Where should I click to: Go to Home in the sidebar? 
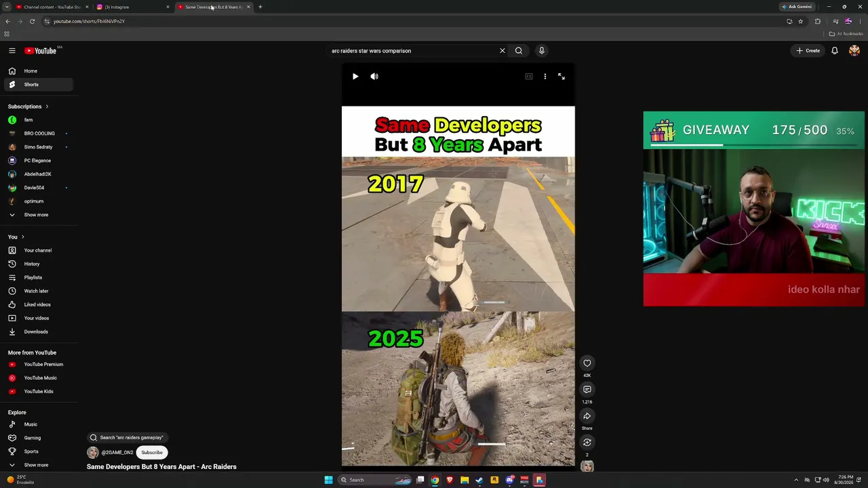tap(39, 71)
